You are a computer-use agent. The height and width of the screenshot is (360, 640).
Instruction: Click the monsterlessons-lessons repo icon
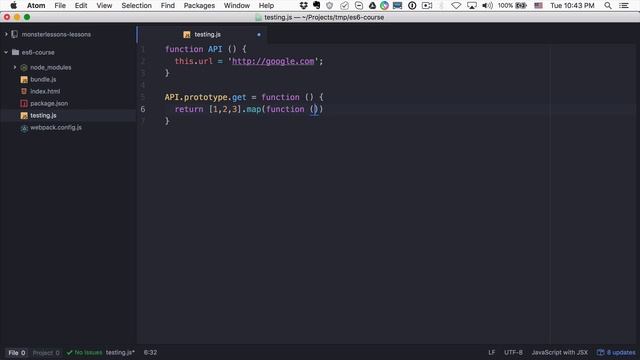[x=15, y=34]
